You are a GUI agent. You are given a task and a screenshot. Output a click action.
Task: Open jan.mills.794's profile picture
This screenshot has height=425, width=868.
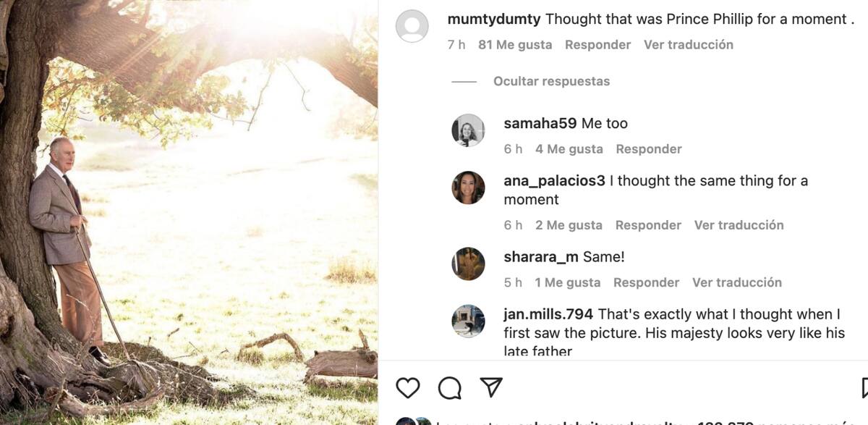click(468, 321)
